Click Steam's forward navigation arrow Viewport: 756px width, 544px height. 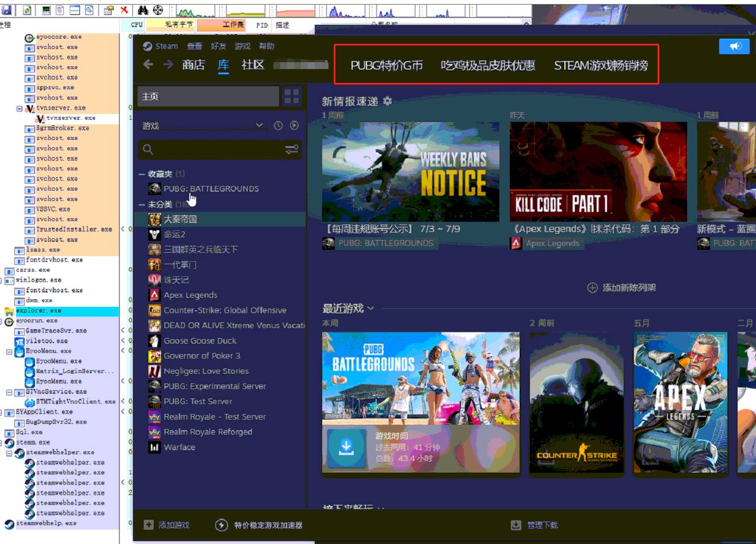pos(168,64)
